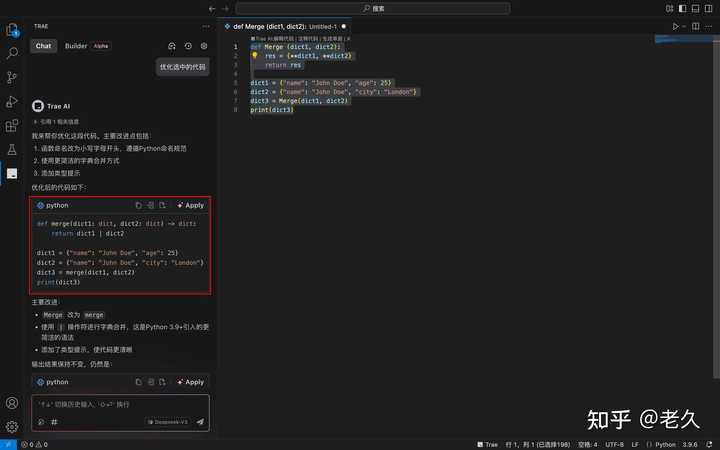This screenshot has height=450, width=720.
Task: Copy code from the first python block
Action: [x=139, y=205]
